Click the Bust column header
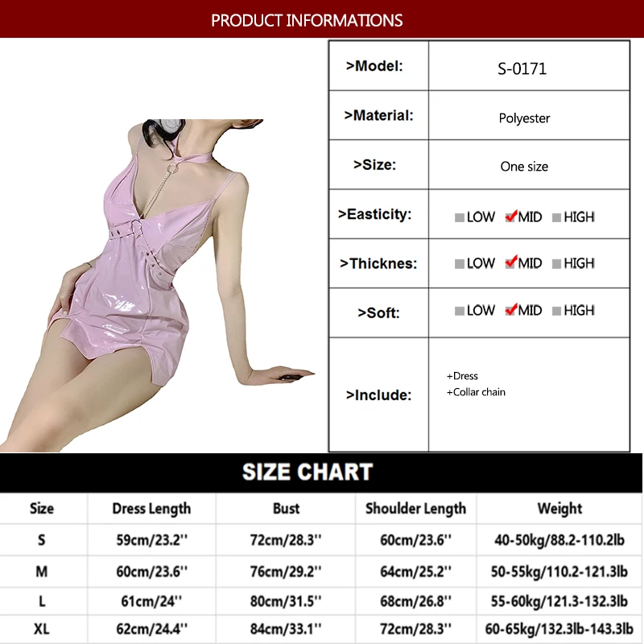 [287, 509]
